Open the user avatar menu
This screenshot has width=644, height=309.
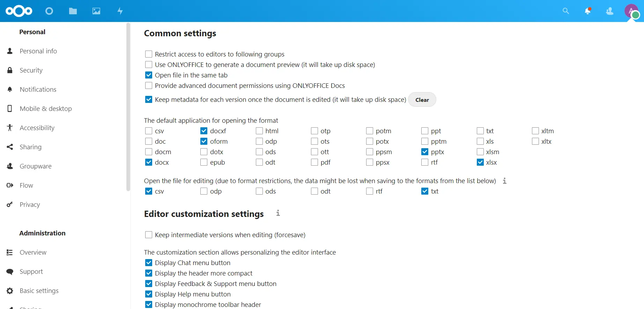coord(631,11)
